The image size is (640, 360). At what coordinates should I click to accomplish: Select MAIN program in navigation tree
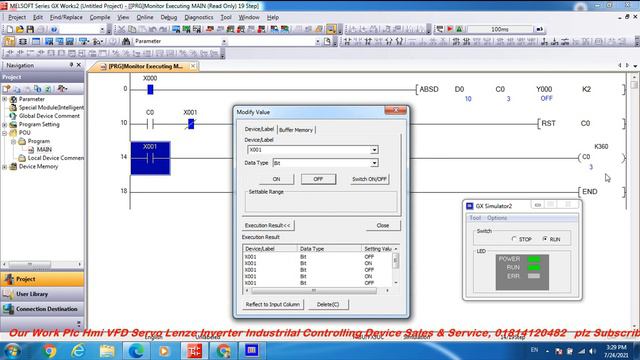[44, 150]
